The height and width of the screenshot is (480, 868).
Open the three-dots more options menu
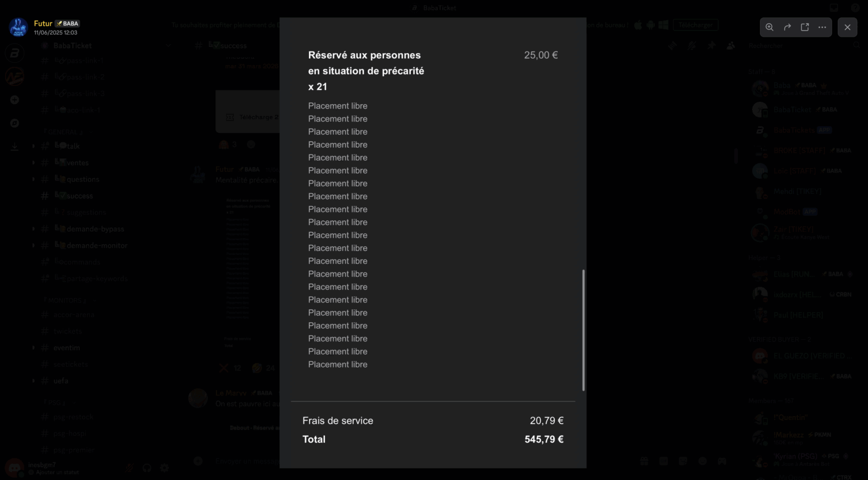point(822,27)
